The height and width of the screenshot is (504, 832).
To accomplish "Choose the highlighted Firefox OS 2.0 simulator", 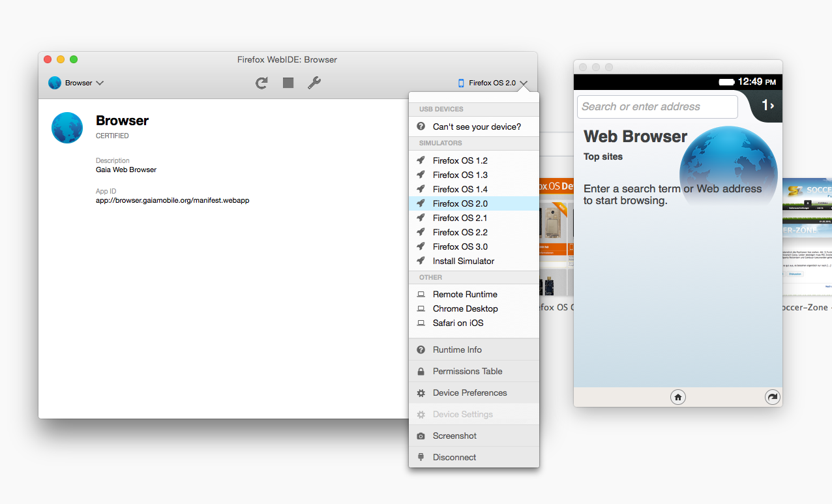I will coord(474,203).
